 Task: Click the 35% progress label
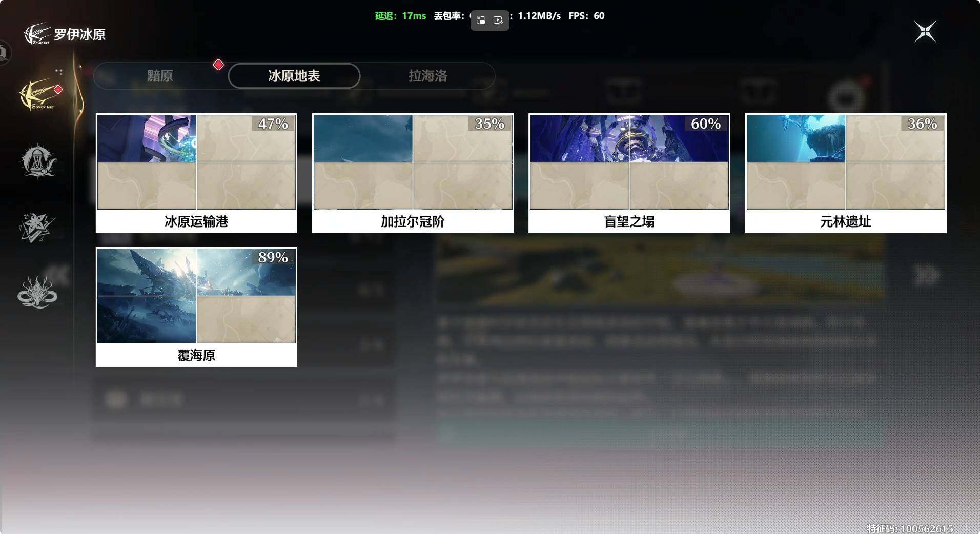489,124
